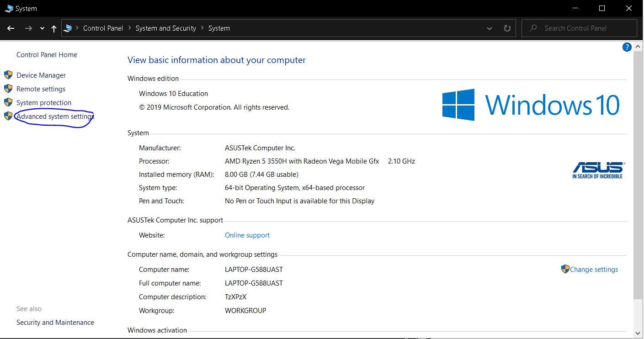Click breadcrumb arrow after System and Security
This screenshot has width=644, height=339.
pos(202,28)
